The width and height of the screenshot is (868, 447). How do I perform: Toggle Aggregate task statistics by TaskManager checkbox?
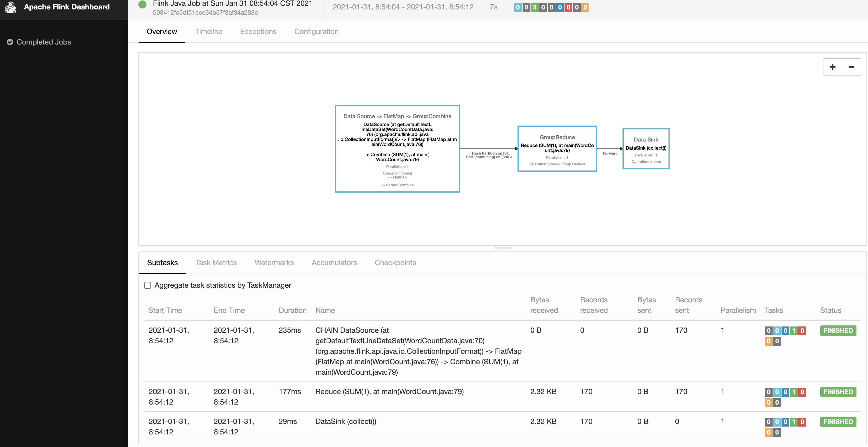tap(148, 285)
